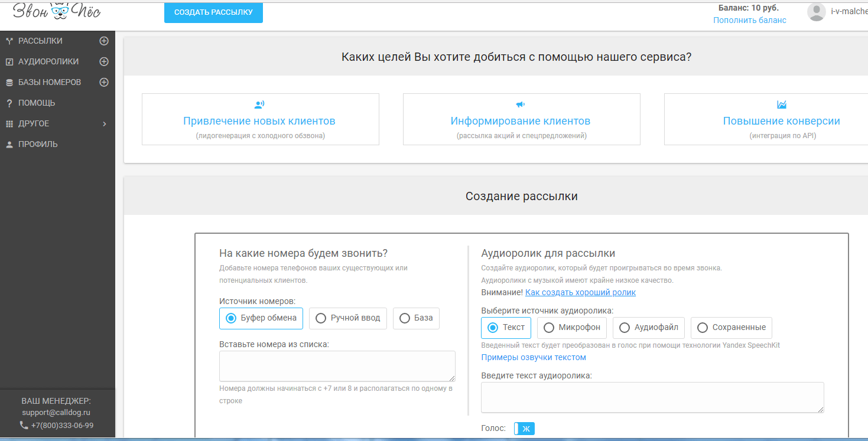868x441 pixels.
Task: Select the Ручной ввод radio option
Action: (348, 318)
